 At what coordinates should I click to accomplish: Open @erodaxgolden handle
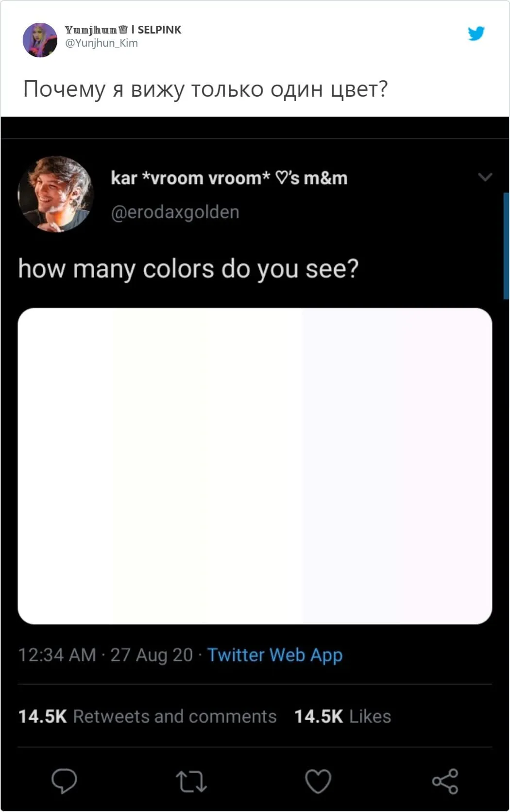tap(175, 212)
